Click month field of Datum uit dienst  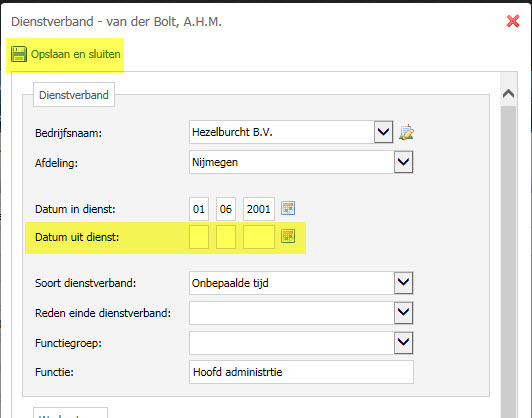pos(226,237)
